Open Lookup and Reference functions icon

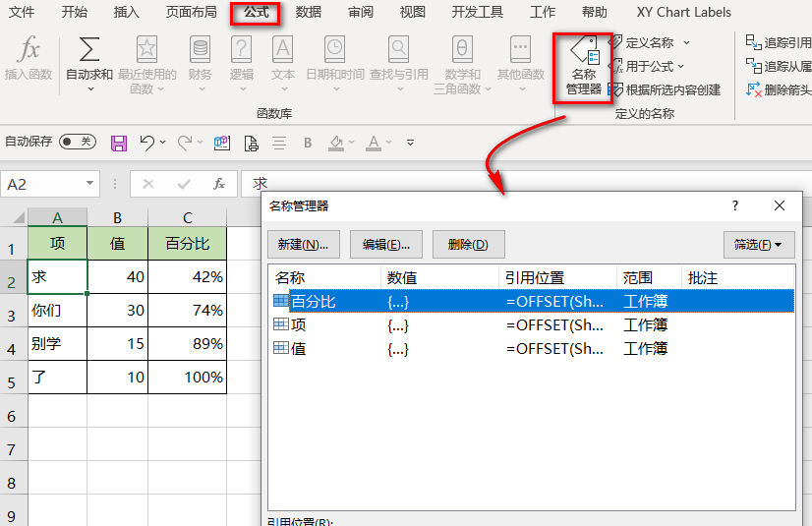(399, 50)
